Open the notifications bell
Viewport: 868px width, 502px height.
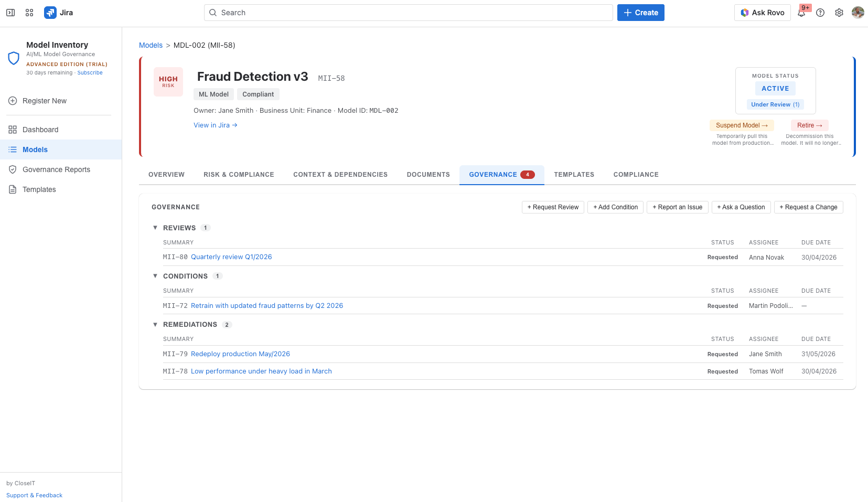(801, 12)
